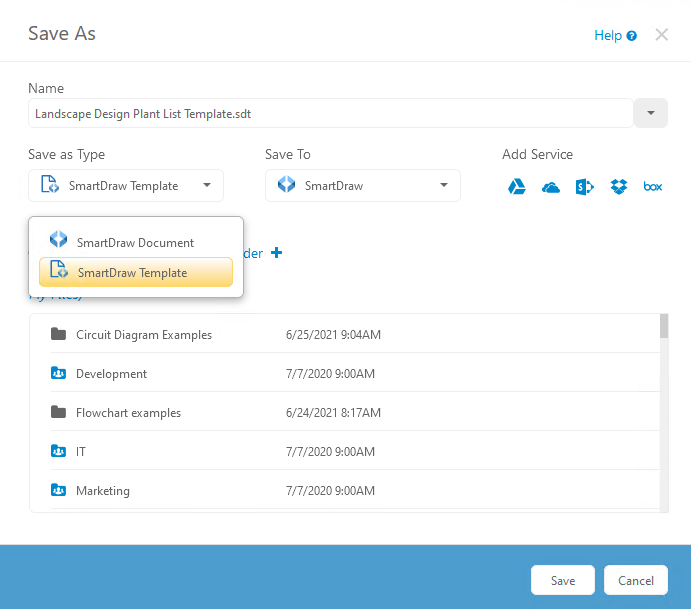Open the Save as Type dropdown
The height and width of the screenshot is (609, 691).
click(x=126, y=186)
